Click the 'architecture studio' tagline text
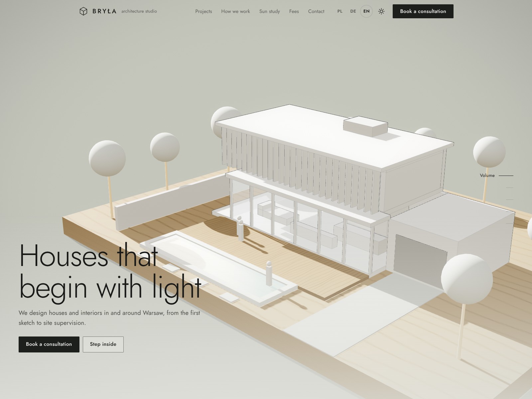The image size is (532, 399). coord(139,11)
